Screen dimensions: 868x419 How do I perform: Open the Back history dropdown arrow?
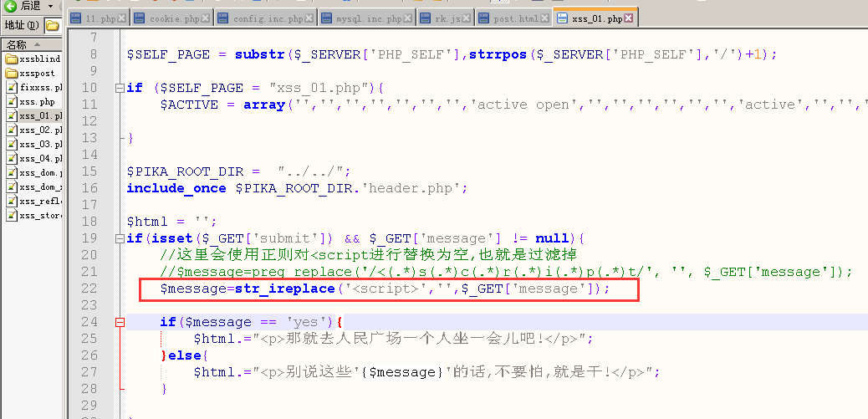pyautogui.click(x=50, y=6)
